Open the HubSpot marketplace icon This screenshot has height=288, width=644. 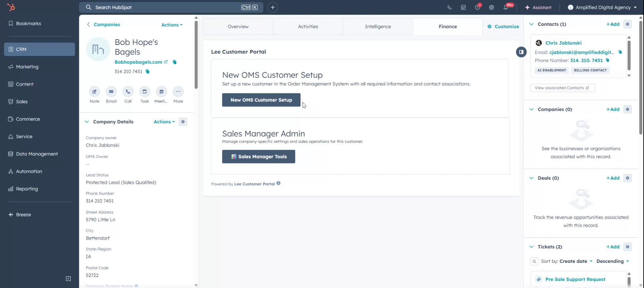tap(463, 7)
